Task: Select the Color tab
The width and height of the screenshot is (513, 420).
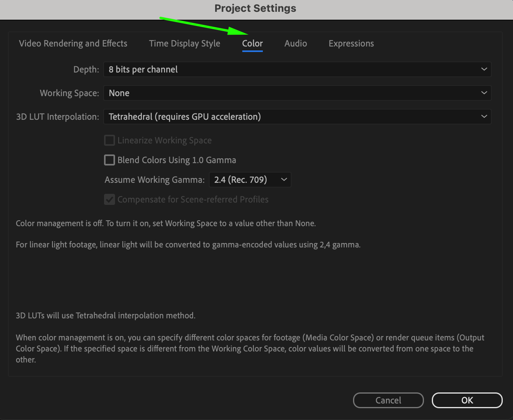Action: (x=252, y=43)
